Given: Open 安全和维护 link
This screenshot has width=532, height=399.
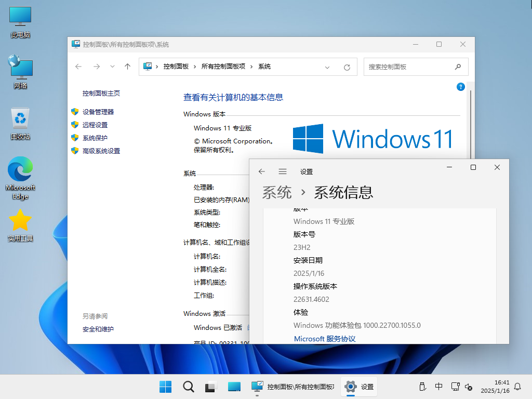Looking at the screenshot, I should click(98, 329).
